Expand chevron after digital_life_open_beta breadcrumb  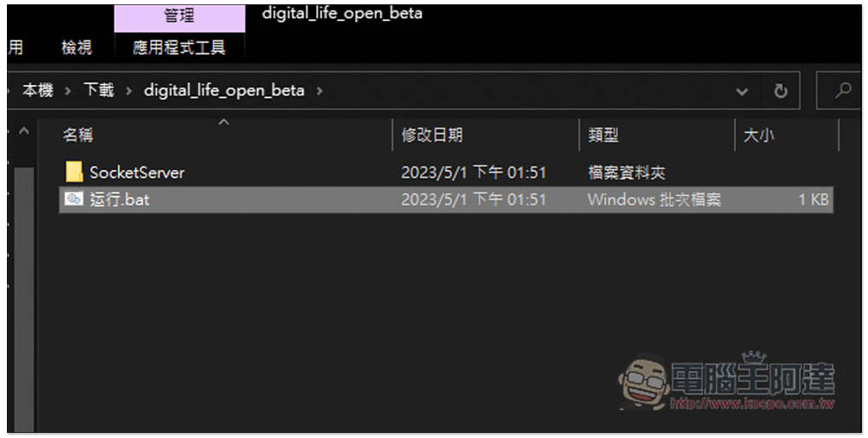point(319,91)
